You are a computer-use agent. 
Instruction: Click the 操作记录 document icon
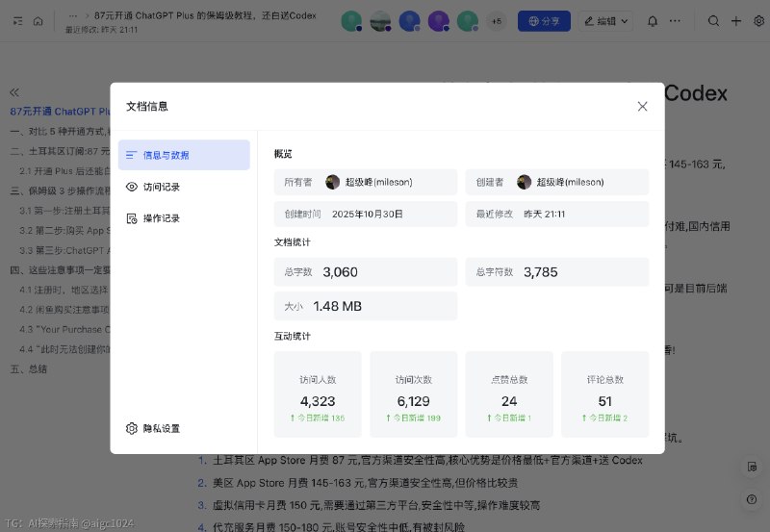(132, 218)
